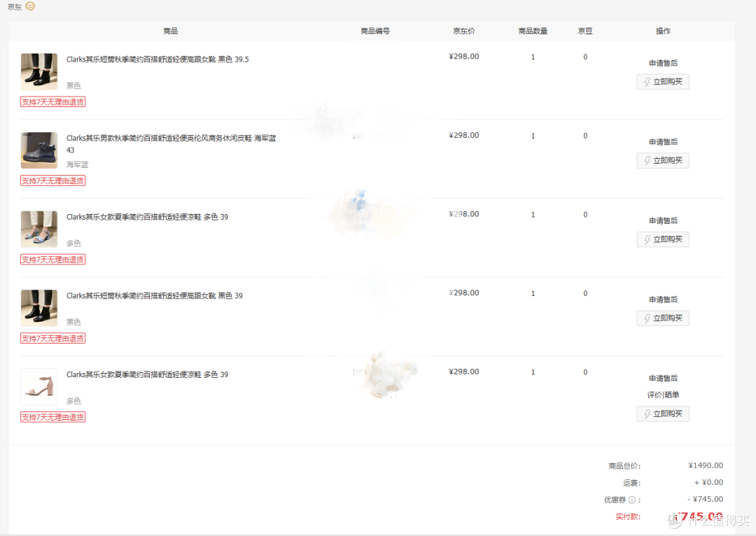Open thumbnail of navy blue men's shoe

pos(39,150)
